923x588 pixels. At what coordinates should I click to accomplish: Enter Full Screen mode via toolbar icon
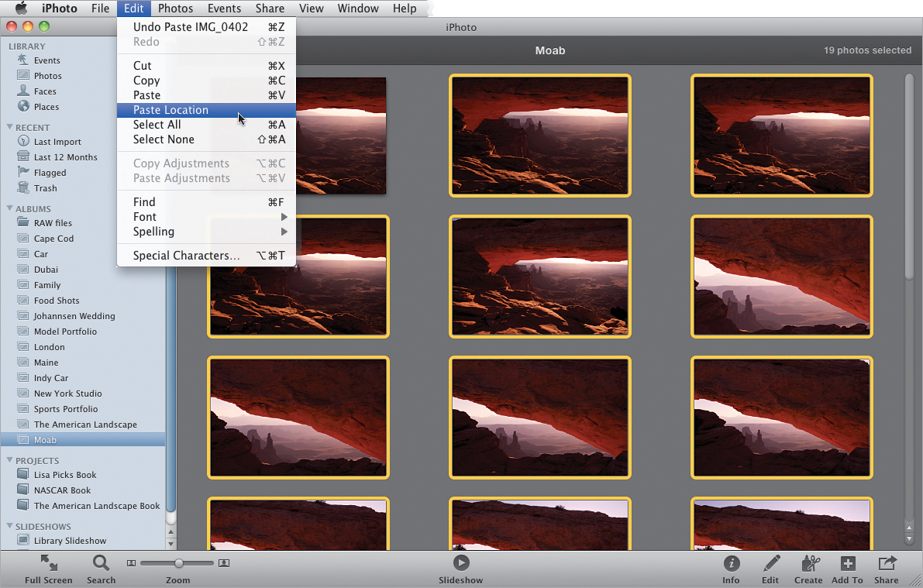click(49, 562)
